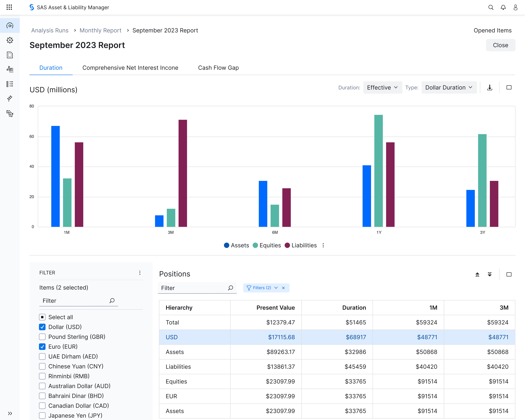Open Comprehensive Net Interest Income tab
This screenshot has height=420, width=525.
point(130,68)
